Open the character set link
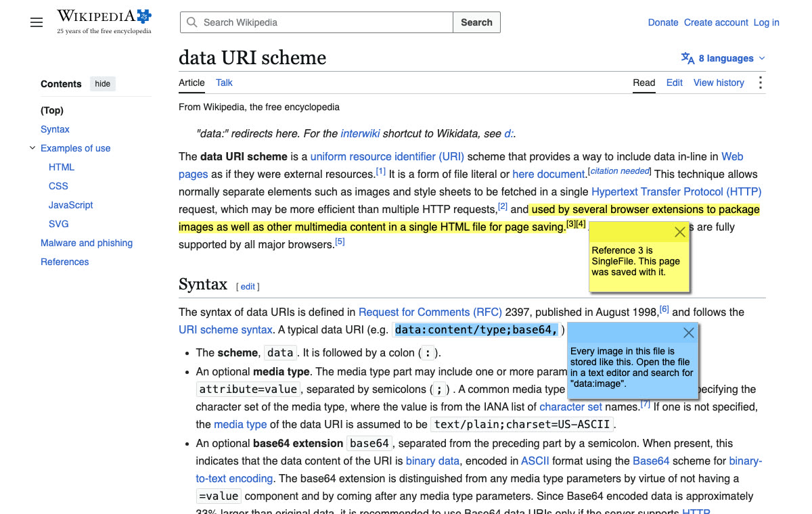The width and height of the screenshot is (812, 514). click(x=570, y=406)
